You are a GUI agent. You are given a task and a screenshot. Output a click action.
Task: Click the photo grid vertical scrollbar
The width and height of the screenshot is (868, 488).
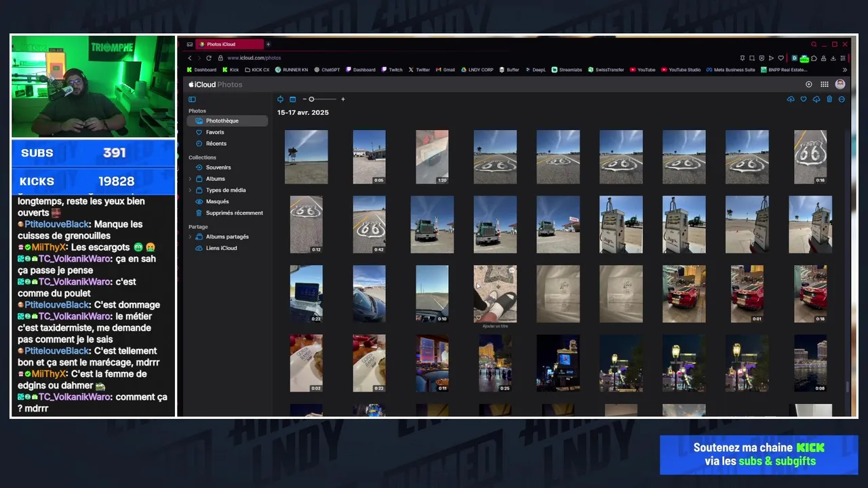[848, 387]
